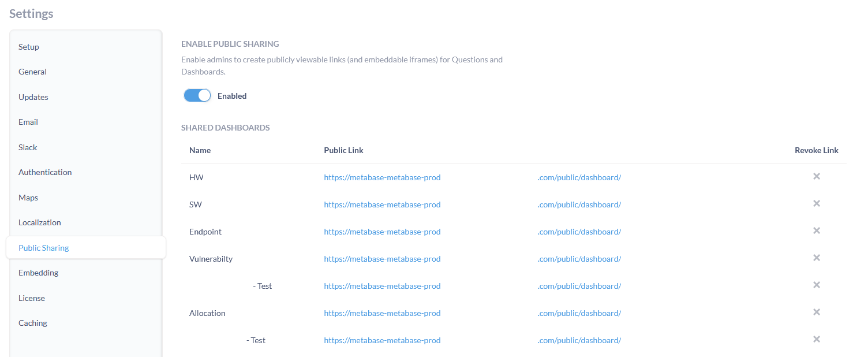Revoke the Test link under Allocation
This screenshot has width=868, height=357.
pos(817,339)
